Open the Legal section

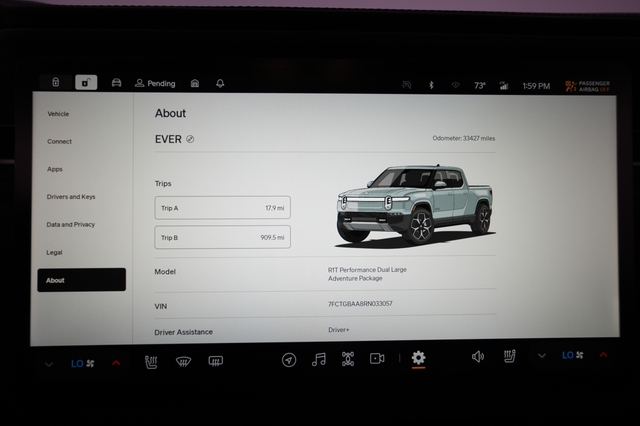click(x=54, y=253)
